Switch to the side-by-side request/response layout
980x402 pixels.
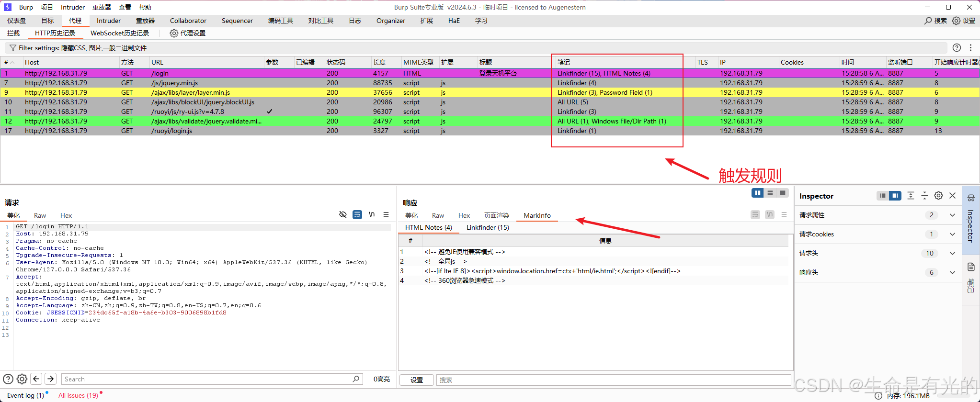coord(757,193)
